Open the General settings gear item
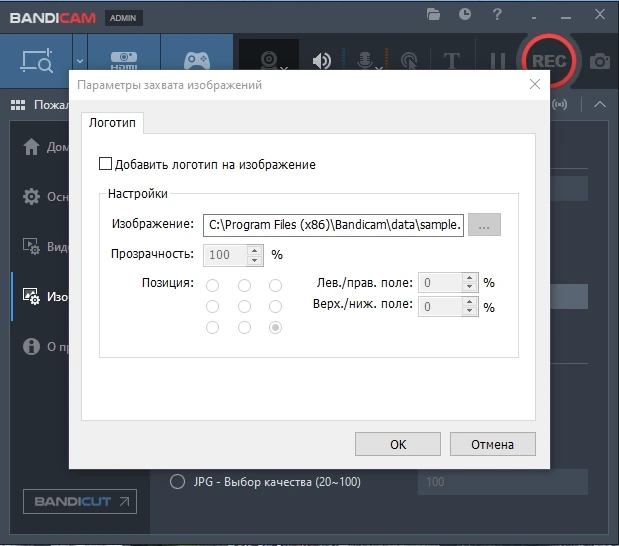Screen dimensions: 619x546 pyautogui.click(x=44, y=197)
